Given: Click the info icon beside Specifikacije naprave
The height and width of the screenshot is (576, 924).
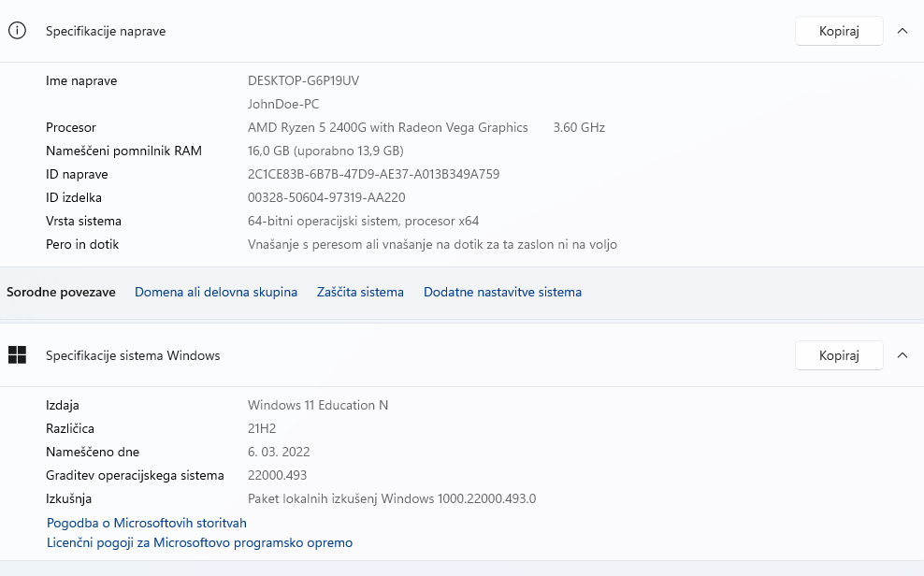Looking at the screenshot, I should (17, 31).
